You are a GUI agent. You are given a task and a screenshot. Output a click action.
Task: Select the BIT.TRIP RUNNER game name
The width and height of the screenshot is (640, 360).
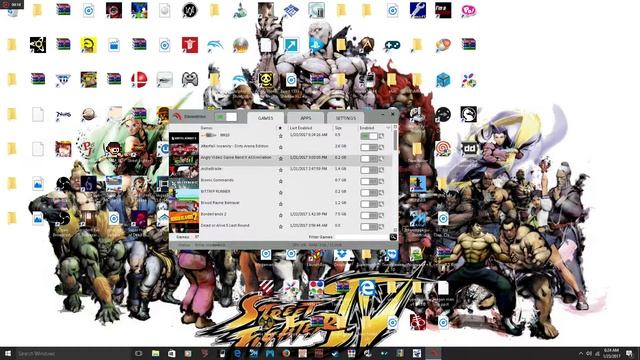pyautogui.click(x=216, y=191)
